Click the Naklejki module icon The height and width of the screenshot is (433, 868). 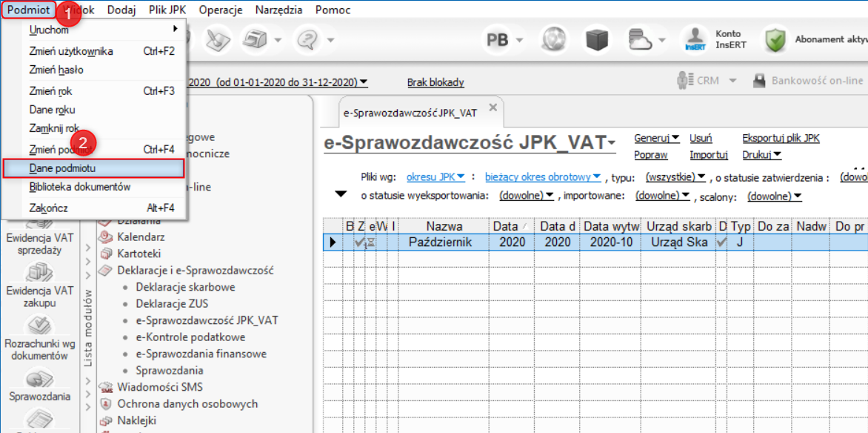point(105,420)
